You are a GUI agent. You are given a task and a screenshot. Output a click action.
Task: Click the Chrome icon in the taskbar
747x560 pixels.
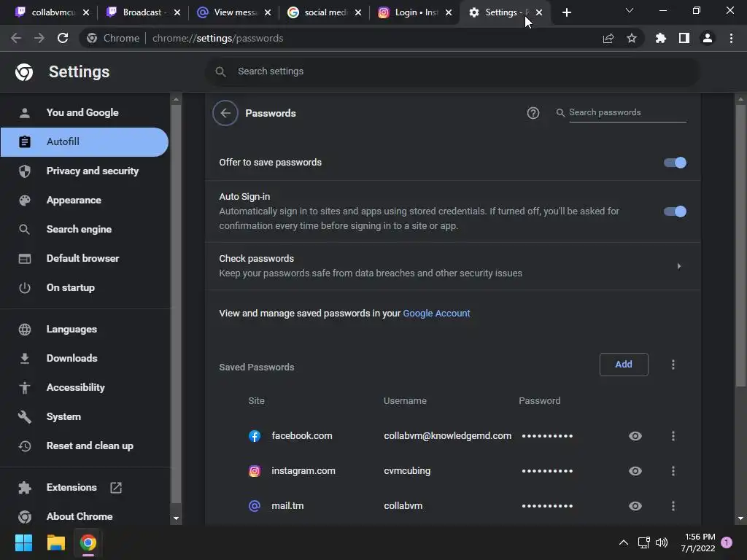(x=88, y=542)
